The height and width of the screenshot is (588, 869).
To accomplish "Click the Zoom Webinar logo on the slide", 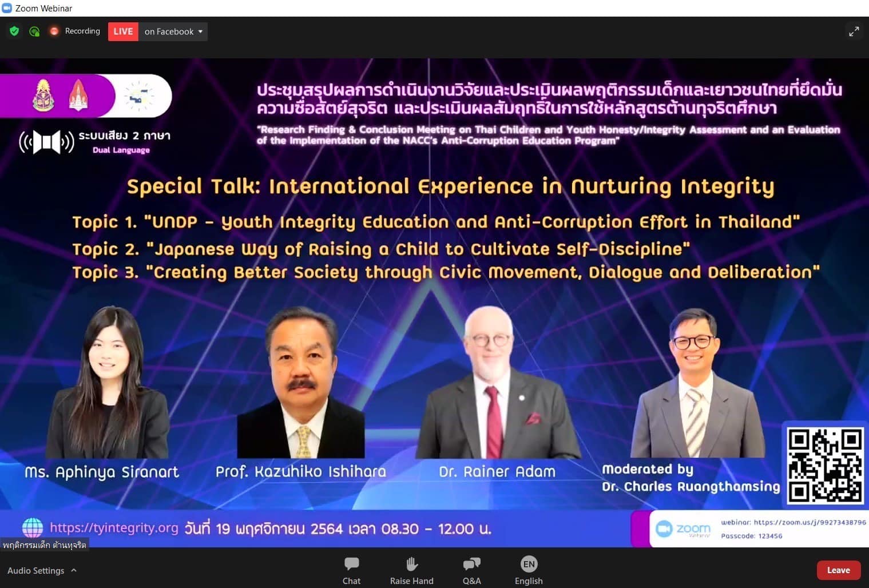I will click(683, 529).
